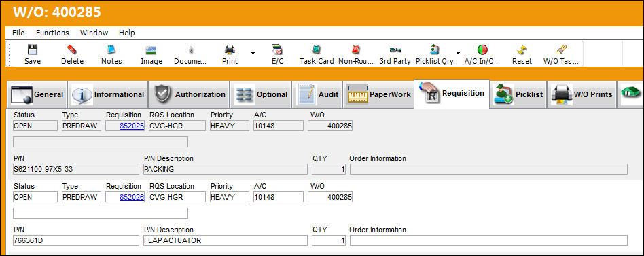Open the Non-Routine card icon

click(x=356, y=50)
